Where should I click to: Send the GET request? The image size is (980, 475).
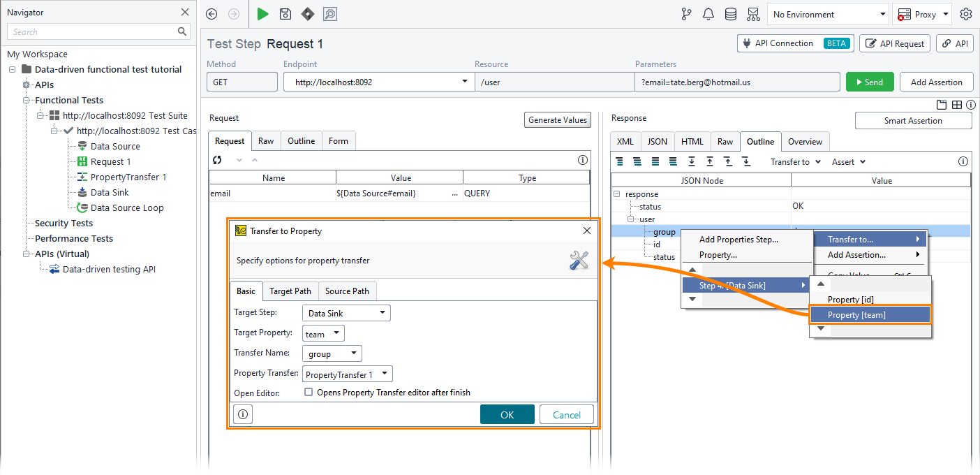pos(870,82)
